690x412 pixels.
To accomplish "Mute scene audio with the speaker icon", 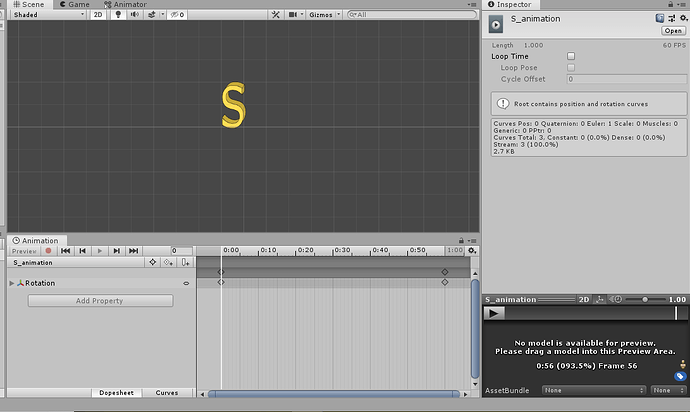I will [x=133, y=15].
